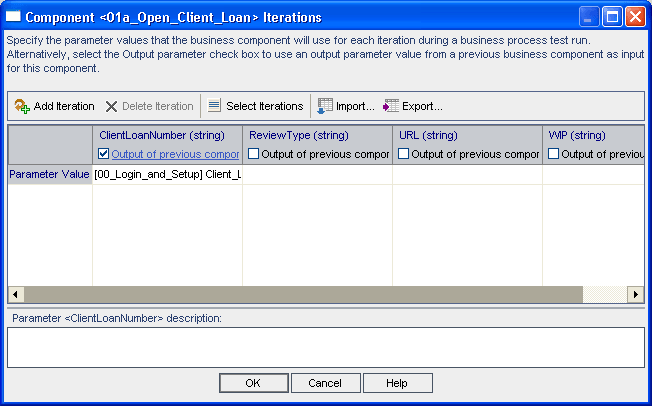This screenshot has height=406, width=652.
Task: Click the window icon in the title bar
Action: click(x=14, y=16)
